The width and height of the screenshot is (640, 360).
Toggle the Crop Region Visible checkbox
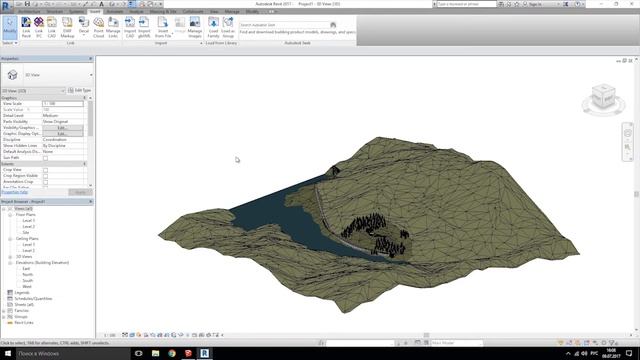pos(45,176)
